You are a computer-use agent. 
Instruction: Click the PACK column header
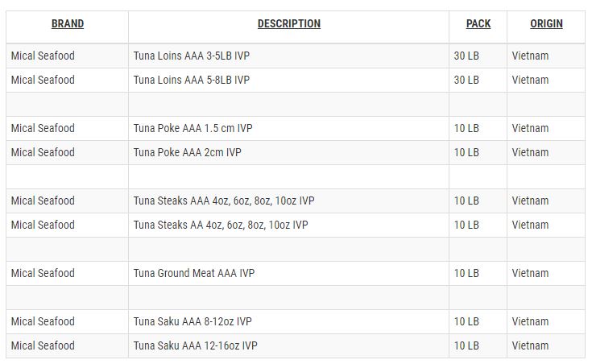click(478, 24)
